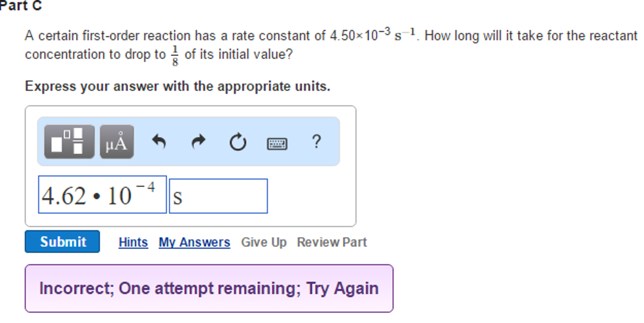The height and width of the screenshot is (323, 644).
Task: Click the Incorrect; Try Again message
Action: 209,288
